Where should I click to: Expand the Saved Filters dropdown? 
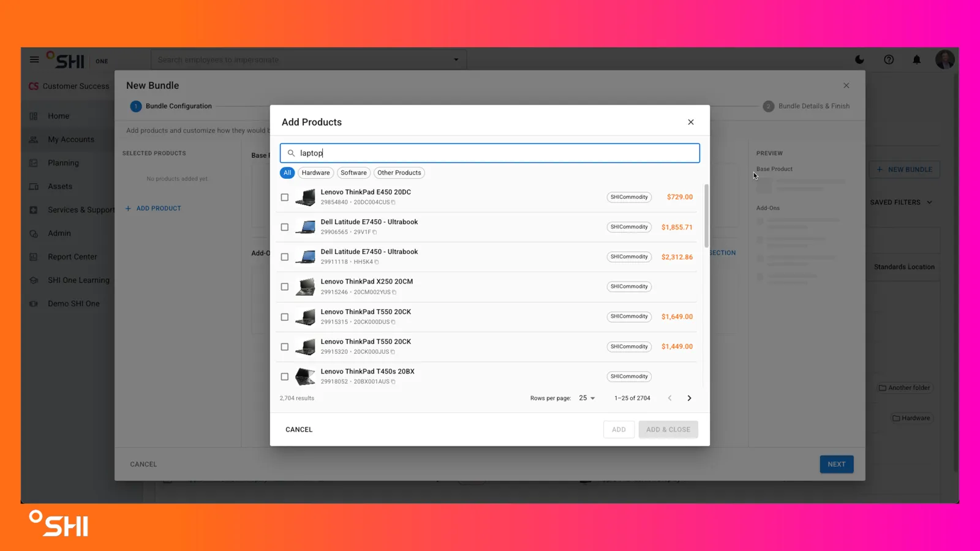click(901, 202)
